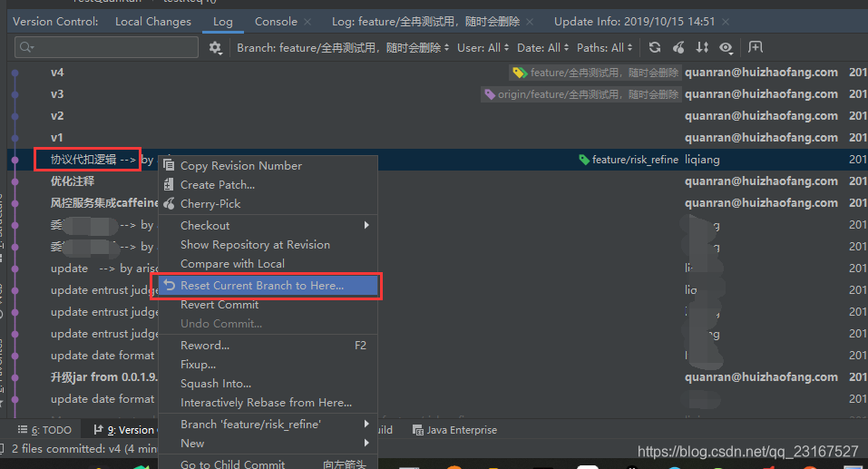Choose Fixup... menu entry
868x469 pixels.
[268, 365]
